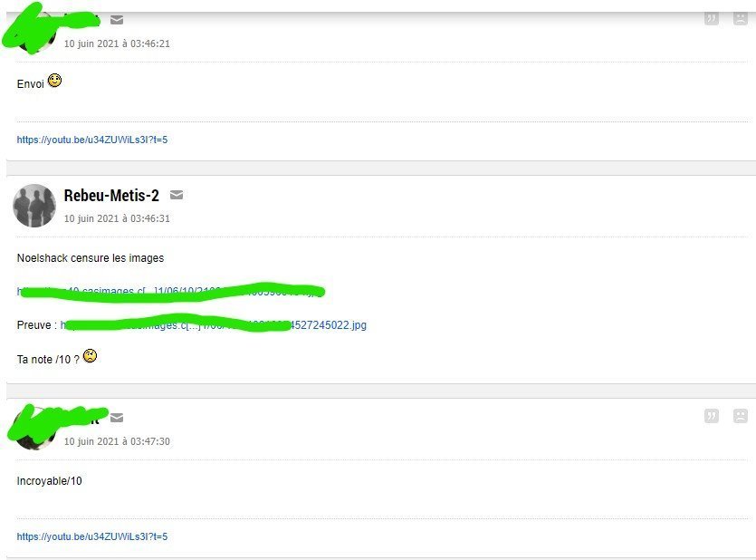Click timestamp 10 juin 2021 à 03:46:21
This screenshot has width=756, height=560.
[x=117, y=43]
